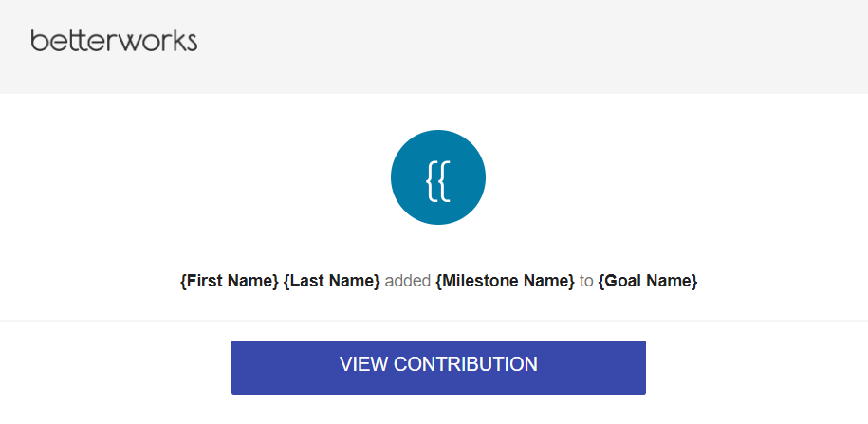Click the gray word "to" before Goal Name
Screen dimensions: 868x424
click(586, 282)
